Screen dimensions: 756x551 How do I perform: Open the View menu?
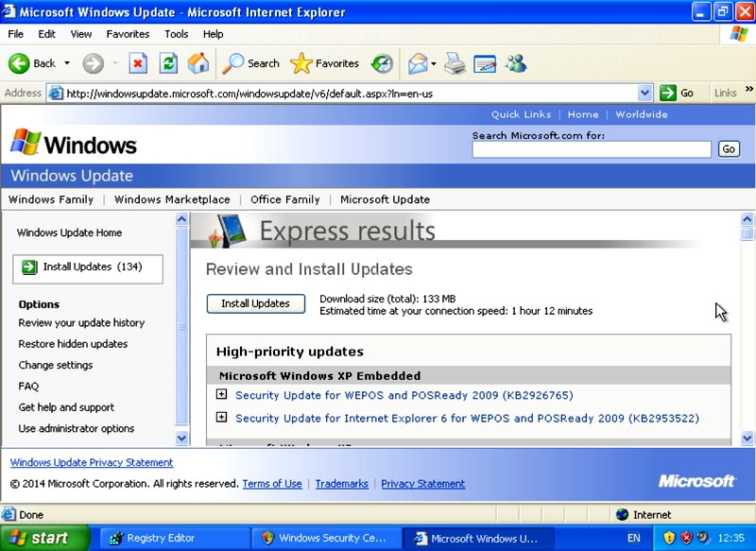pos(81,34)
